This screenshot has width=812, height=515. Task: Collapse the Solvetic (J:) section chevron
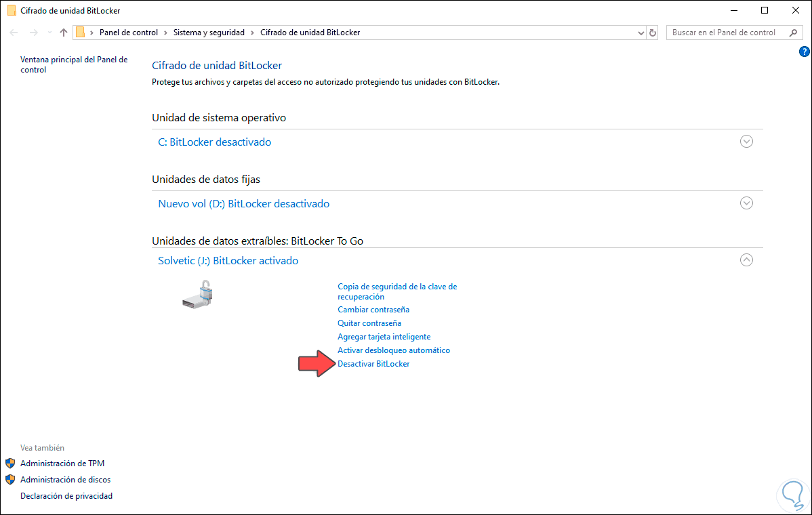coord(746,260)
